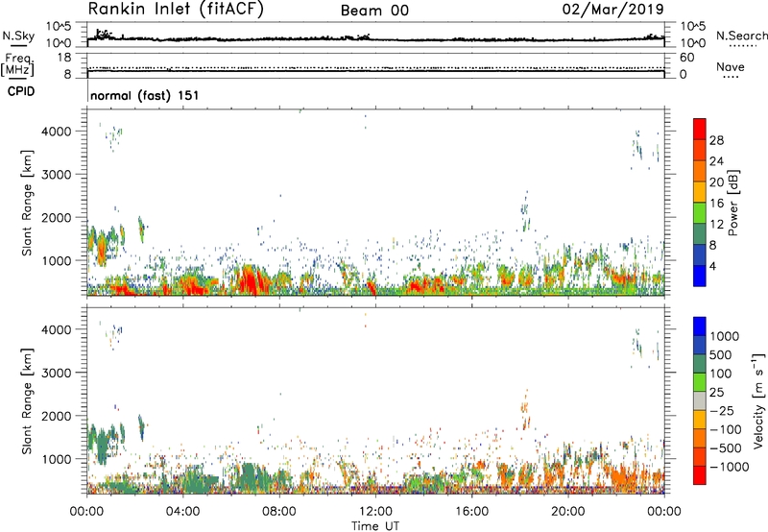This screenshot has height=532, width=768.
Task: Click the "500" Velocity color bar label
Action: (721, 355)
